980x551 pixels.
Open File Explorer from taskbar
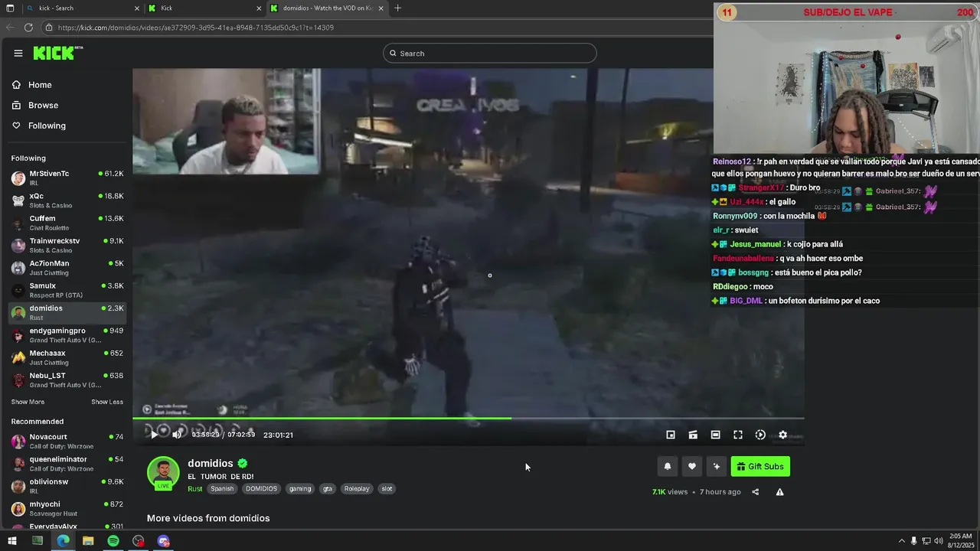(x=88, y=541)
